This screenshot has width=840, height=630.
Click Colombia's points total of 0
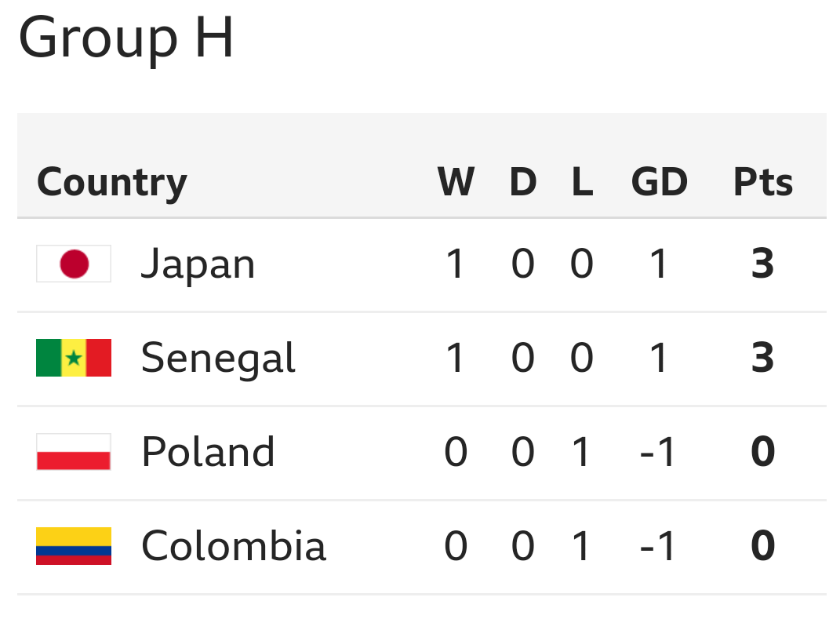point(762,547)
